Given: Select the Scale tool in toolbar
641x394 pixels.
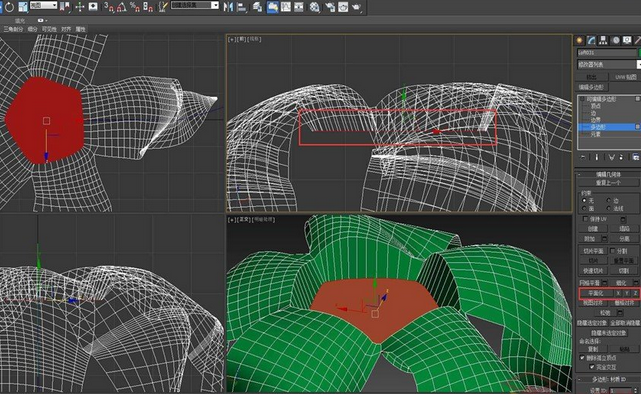Looking at the screenshot, I should (x=23, y=7).
